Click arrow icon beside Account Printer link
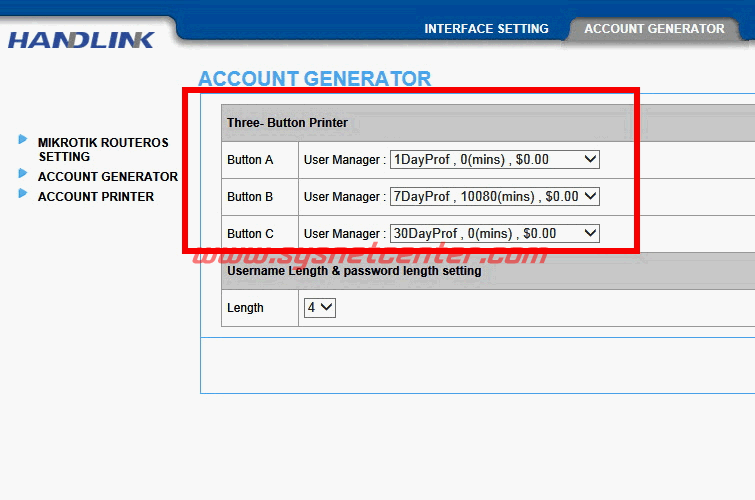The width and height of the screenshot is (755, 500). coord(23,194)
